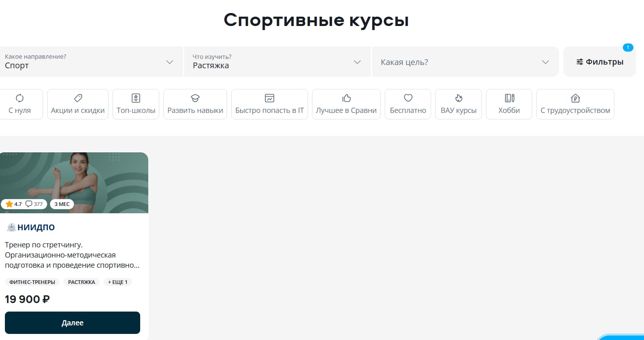
Task: Open the stretching course cover image
Action: tap(74, 182)
